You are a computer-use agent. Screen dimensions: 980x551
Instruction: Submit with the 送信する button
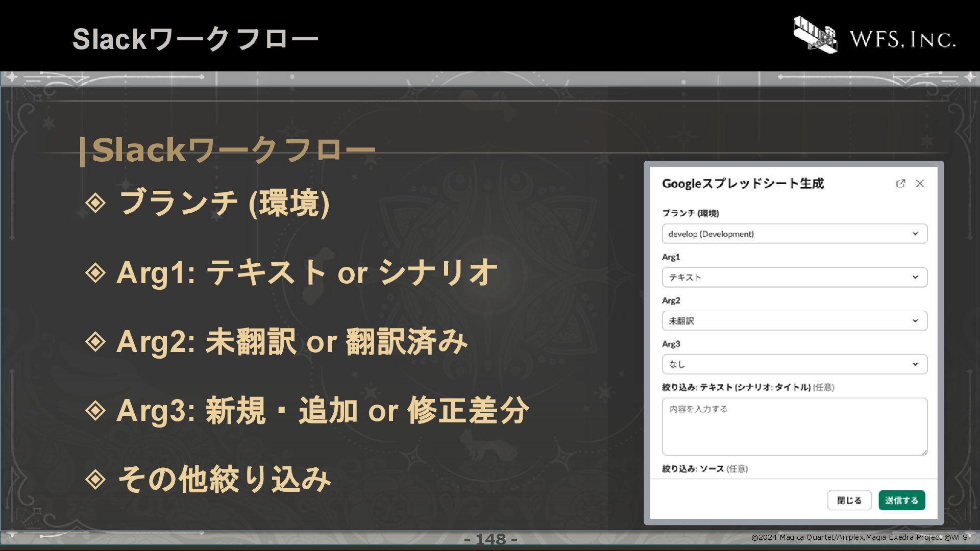click(x=902, y=500)
